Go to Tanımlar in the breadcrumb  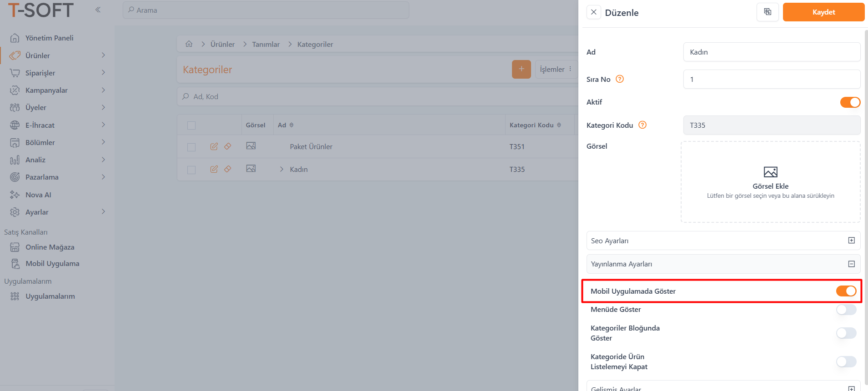click(x=266, y=44)
